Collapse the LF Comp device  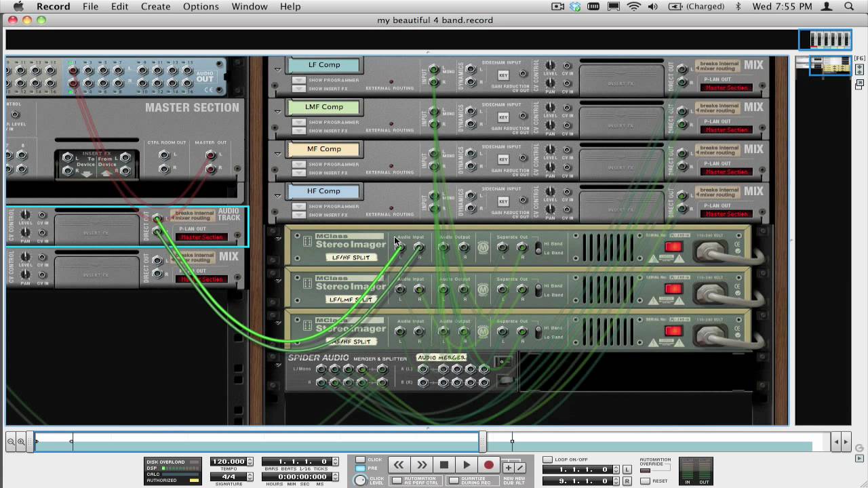[277, 69]
